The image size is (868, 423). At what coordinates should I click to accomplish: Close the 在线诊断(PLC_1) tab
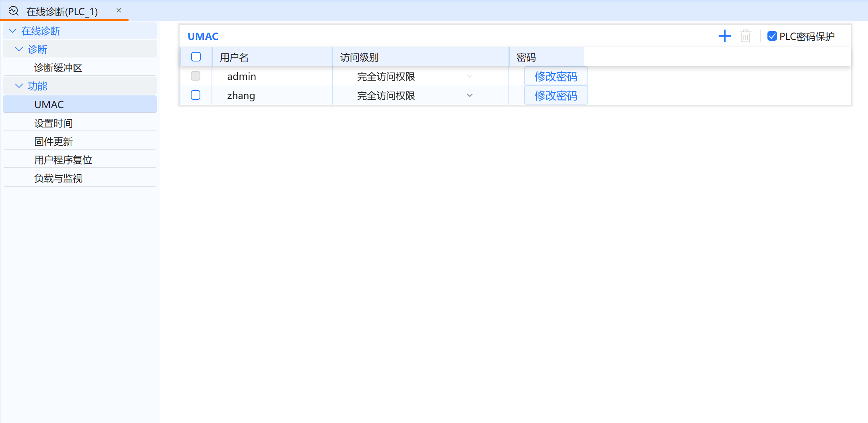(x=119, y=11)
